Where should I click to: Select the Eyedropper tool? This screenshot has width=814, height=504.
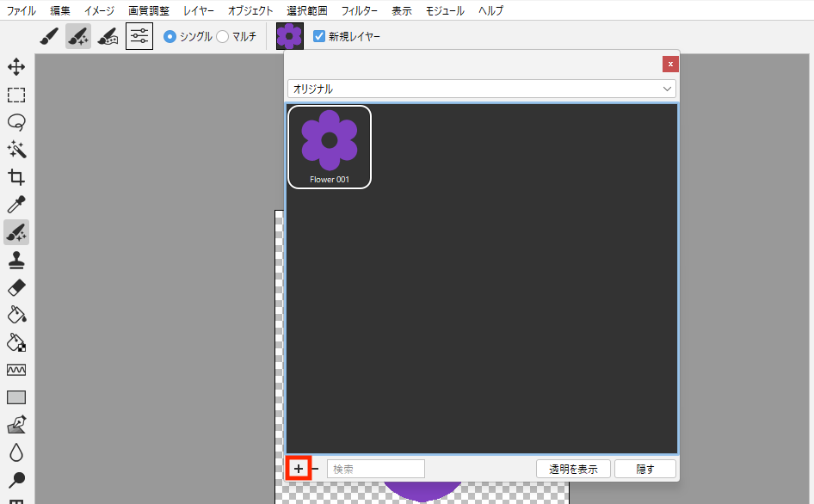point(16,205)
